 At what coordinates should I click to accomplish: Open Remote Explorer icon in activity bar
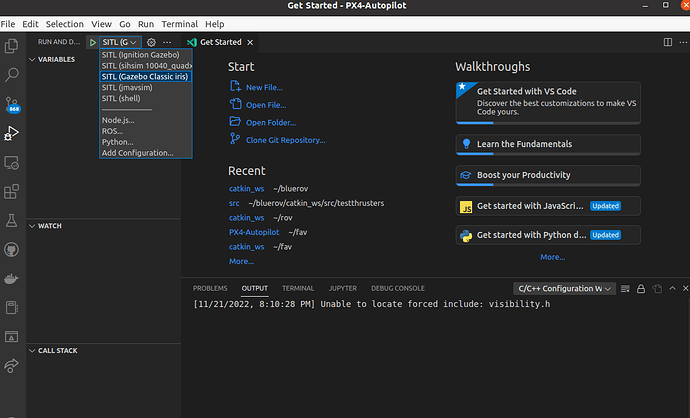[11, 163]
